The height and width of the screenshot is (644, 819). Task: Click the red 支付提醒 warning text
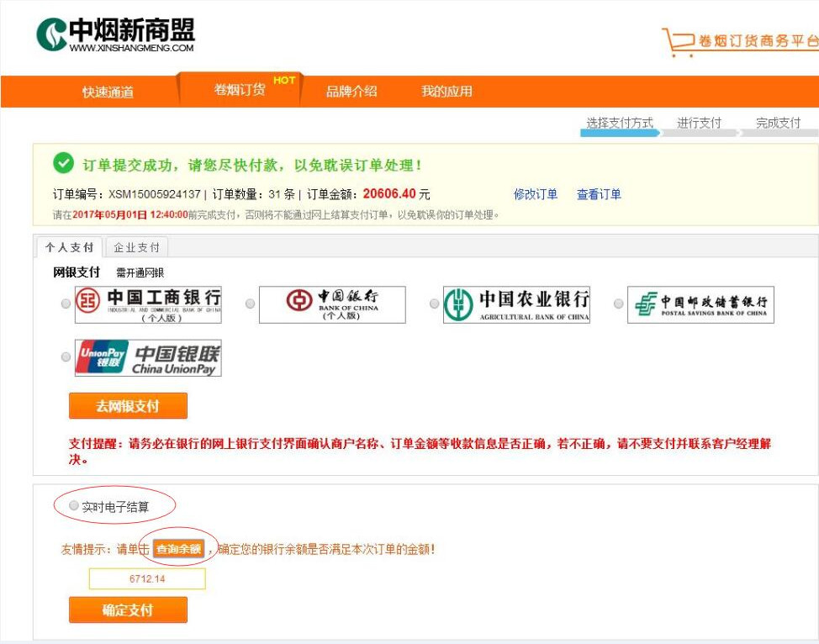[x=420, y=451]
